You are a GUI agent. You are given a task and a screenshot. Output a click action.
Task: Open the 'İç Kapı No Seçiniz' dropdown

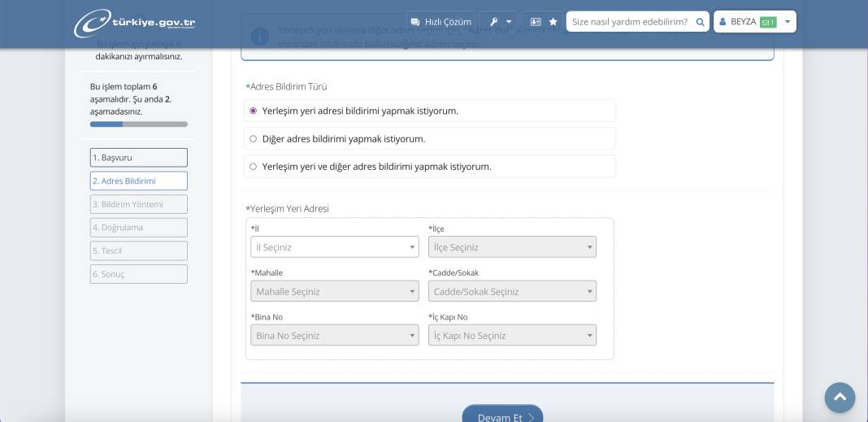512,335
